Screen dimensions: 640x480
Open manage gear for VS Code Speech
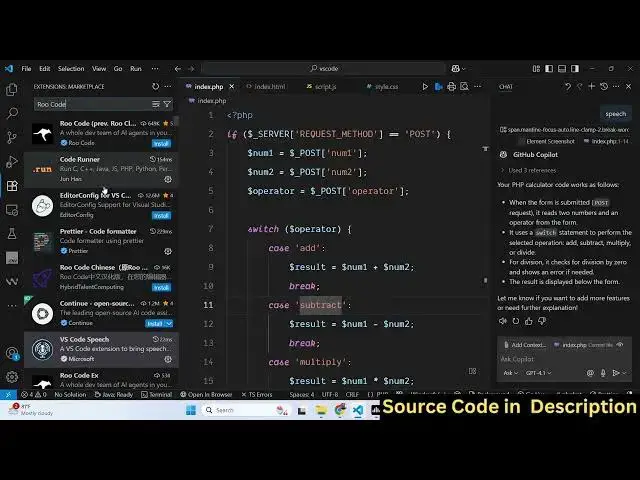[x=168, y=359]
